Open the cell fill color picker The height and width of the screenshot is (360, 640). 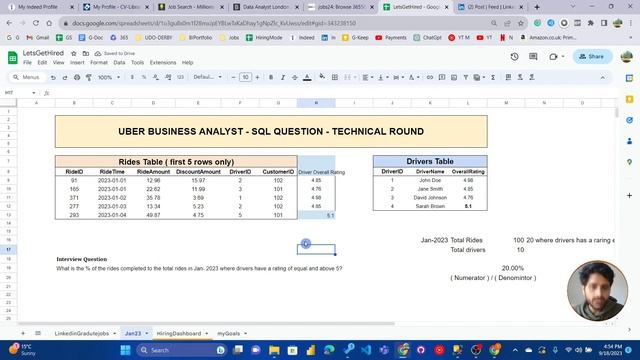[322, 77]
